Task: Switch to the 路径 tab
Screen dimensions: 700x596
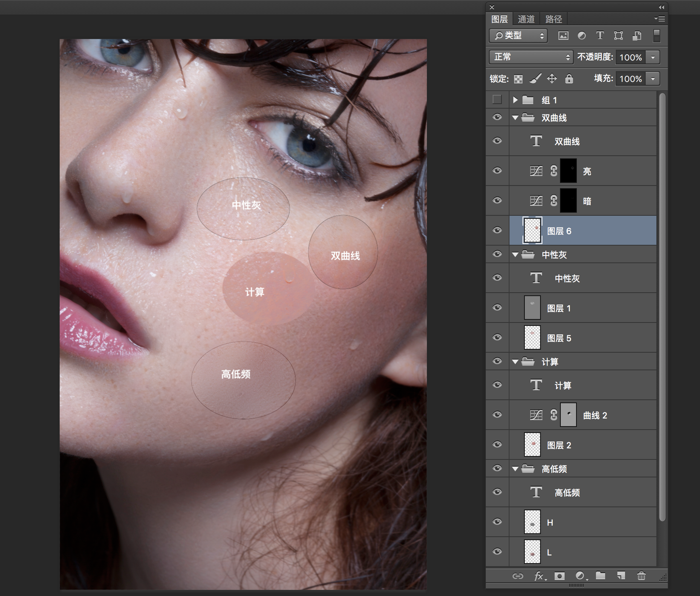Action: (553, 19)
